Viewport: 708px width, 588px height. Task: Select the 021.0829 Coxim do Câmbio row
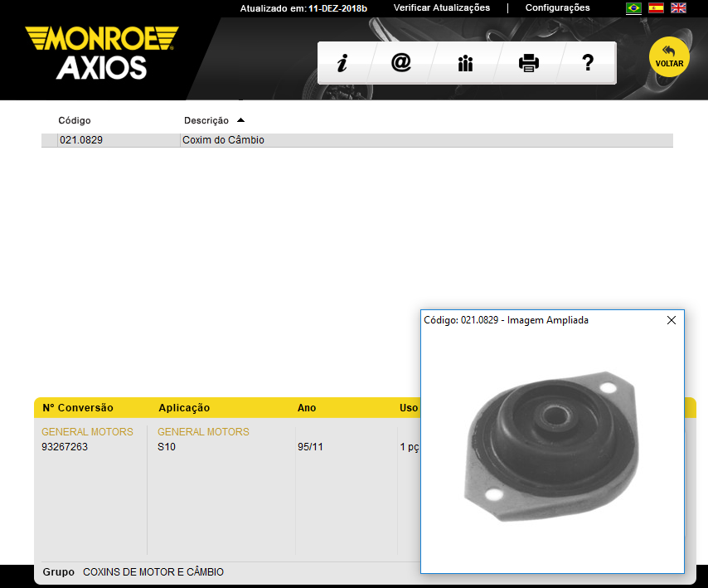click(223, 140)
